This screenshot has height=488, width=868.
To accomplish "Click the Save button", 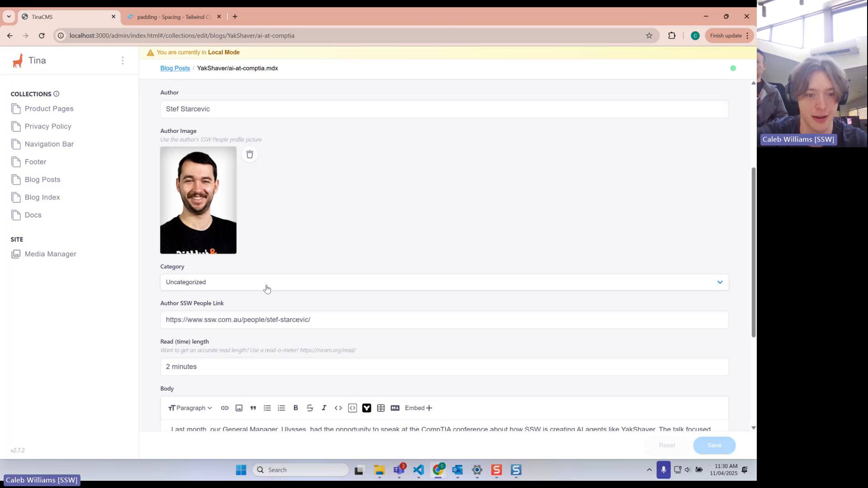I will tap(714, 446).
